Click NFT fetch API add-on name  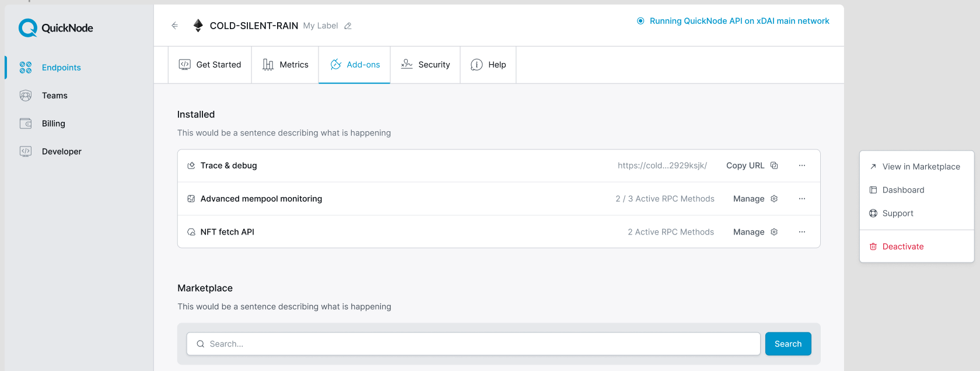[x=228, y=232]
